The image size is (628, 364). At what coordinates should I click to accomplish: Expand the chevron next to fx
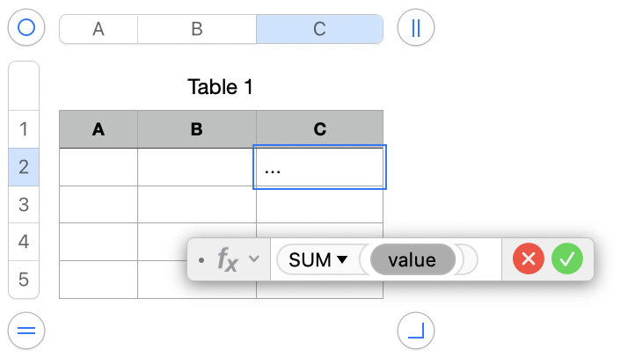tap(254, 259)
